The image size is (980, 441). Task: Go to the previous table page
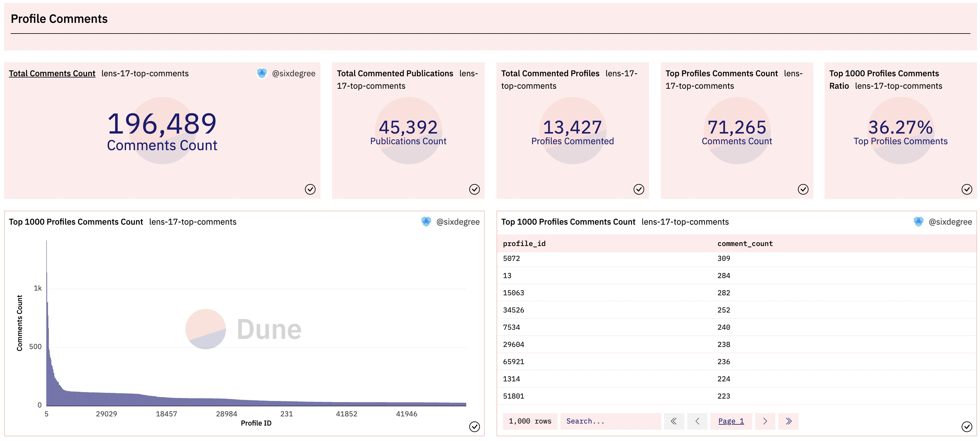697,421
